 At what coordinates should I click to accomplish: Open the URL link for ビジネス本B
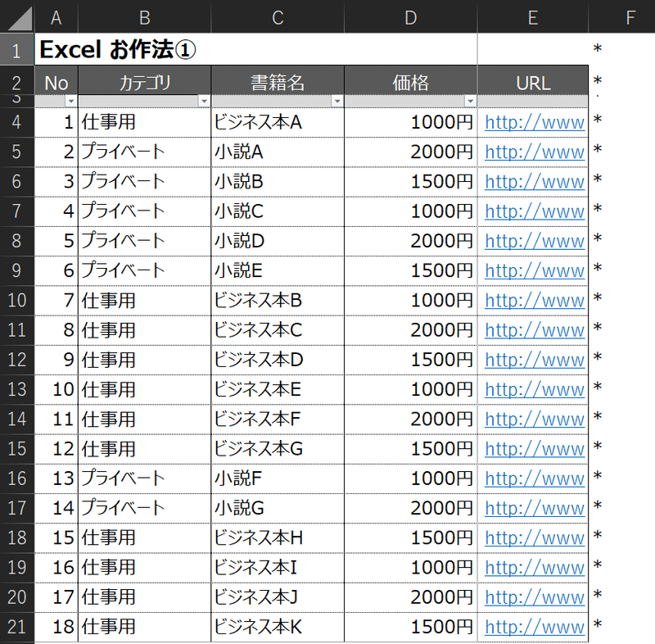click(535, 301)
